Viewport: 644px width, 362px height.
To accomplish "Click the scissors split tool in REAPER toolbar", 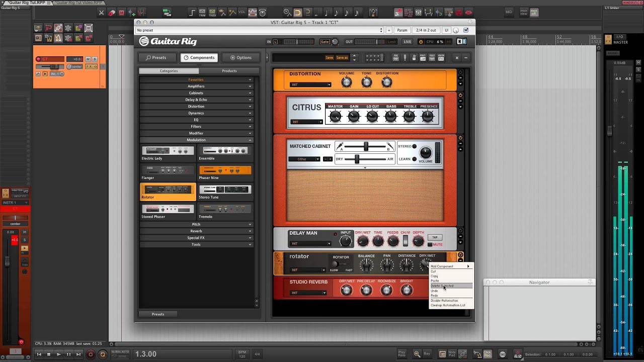I will pyautogui.click(x=101, y=13).
